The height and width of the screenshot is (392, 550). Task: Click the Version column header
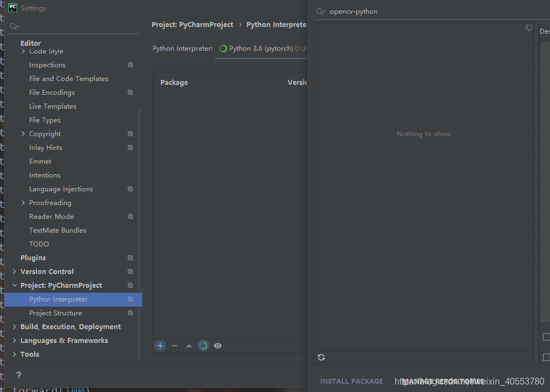pyautogui.click(x=297, y=83)
